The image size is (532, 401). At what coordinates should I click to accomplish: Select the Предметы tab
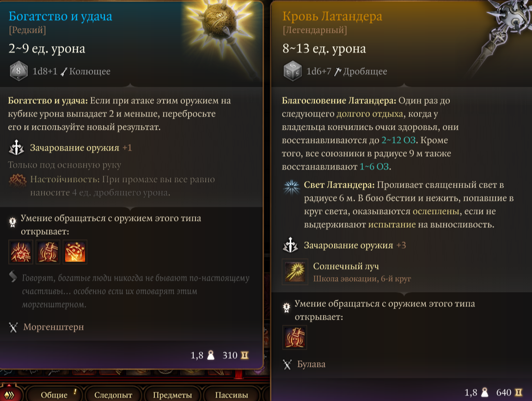click(172, 395)
